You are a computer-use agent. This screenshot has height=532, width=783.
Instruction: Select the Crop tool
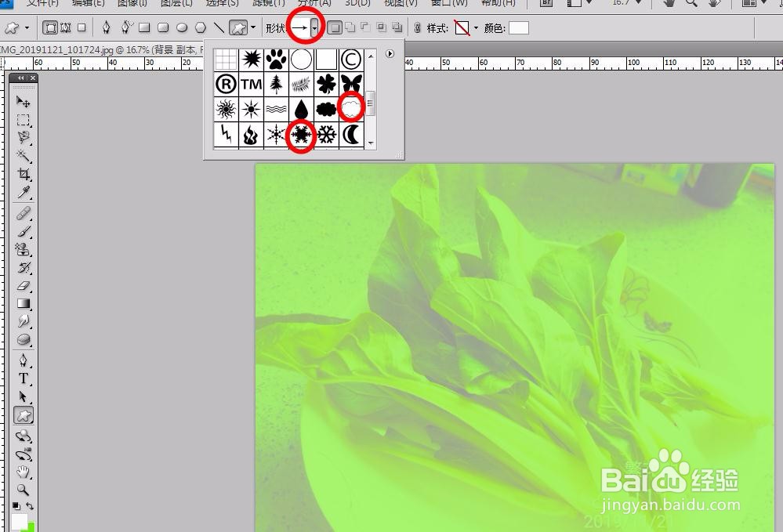(x=23, y=174)
